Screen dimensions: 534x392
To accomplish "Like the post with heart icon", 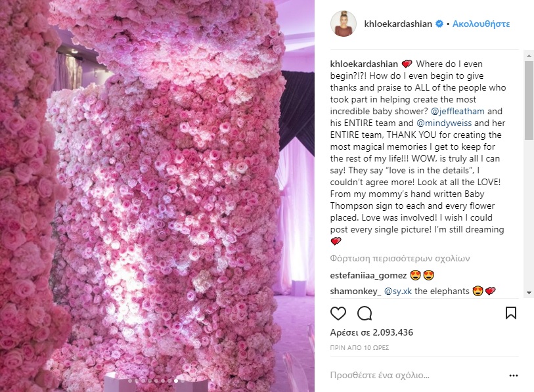I will point(338,313).
